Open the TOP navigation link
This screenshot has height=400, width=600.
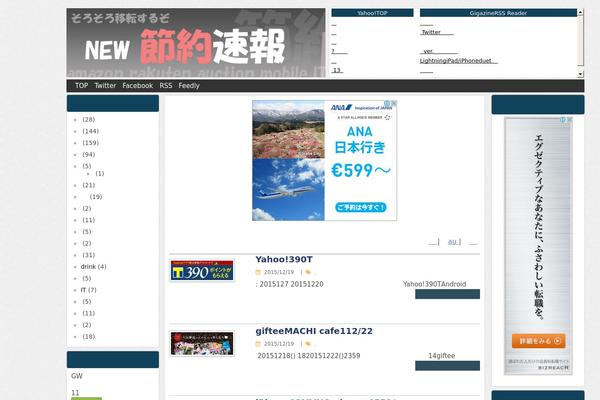click(x=82, y=86)
